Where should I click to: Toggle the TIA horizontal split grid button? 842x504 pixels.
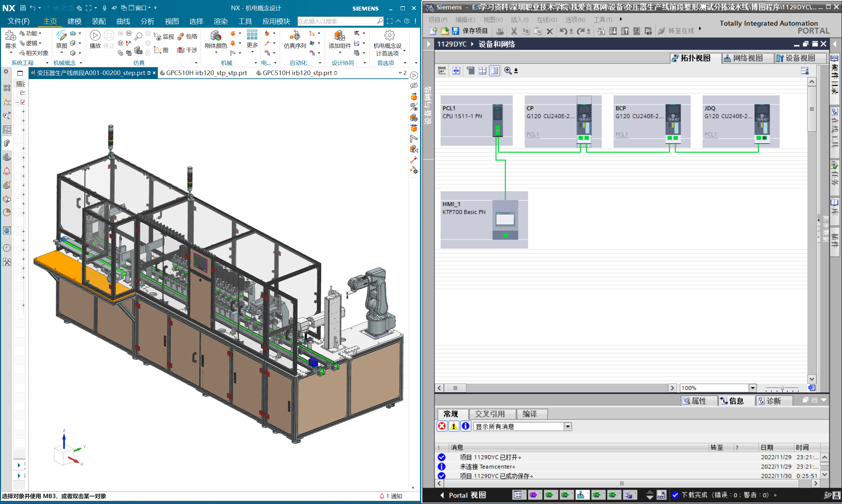coord(482,70)
